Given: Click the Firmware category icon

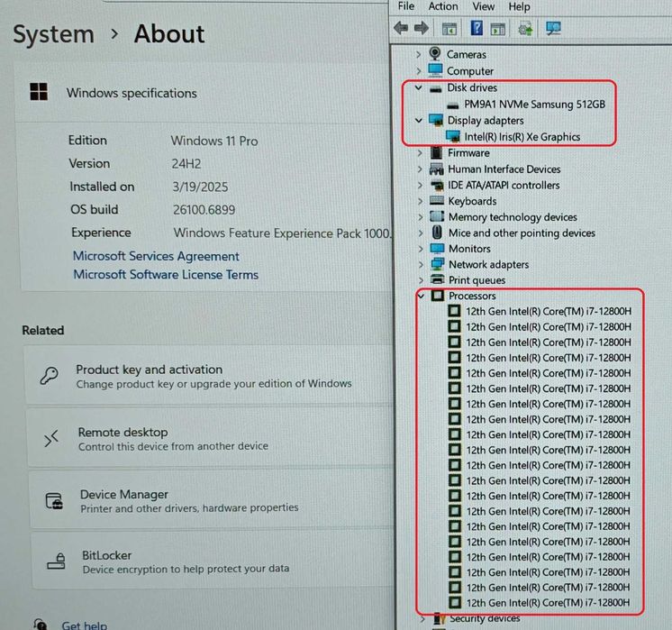Looking at the screenshot, I should [x=436, y=152].
